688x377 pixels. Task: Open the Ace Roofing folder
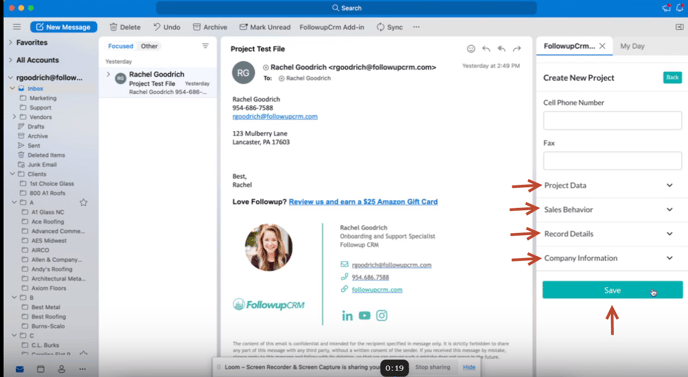point(47,222)
